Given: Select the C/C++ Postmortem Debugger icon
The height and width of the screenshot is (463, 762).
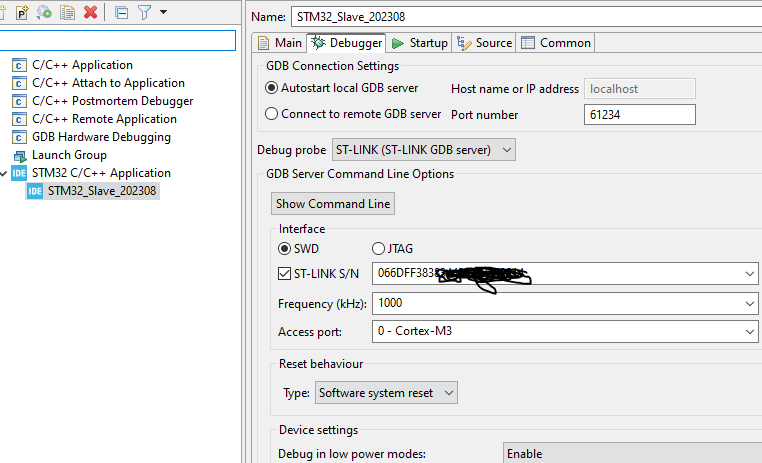Looking at the screenshot, I should tap(19, 101).
